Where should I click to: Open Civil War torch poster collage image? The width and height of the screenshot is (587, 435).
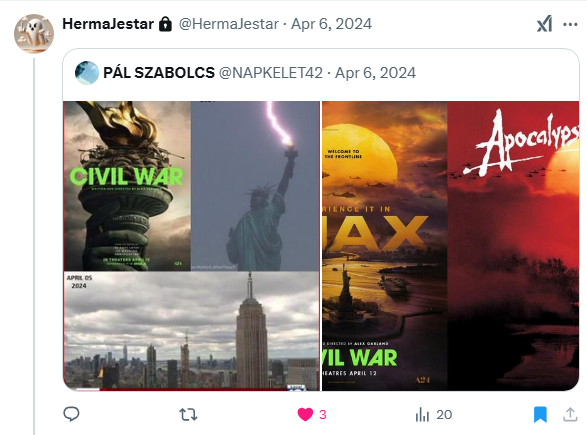(191, 246)
